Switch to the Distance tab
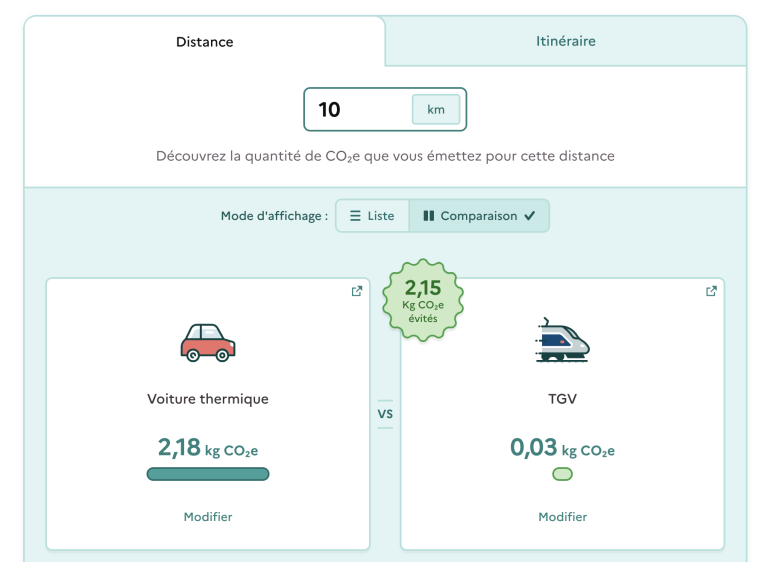 tap(205, 42)
